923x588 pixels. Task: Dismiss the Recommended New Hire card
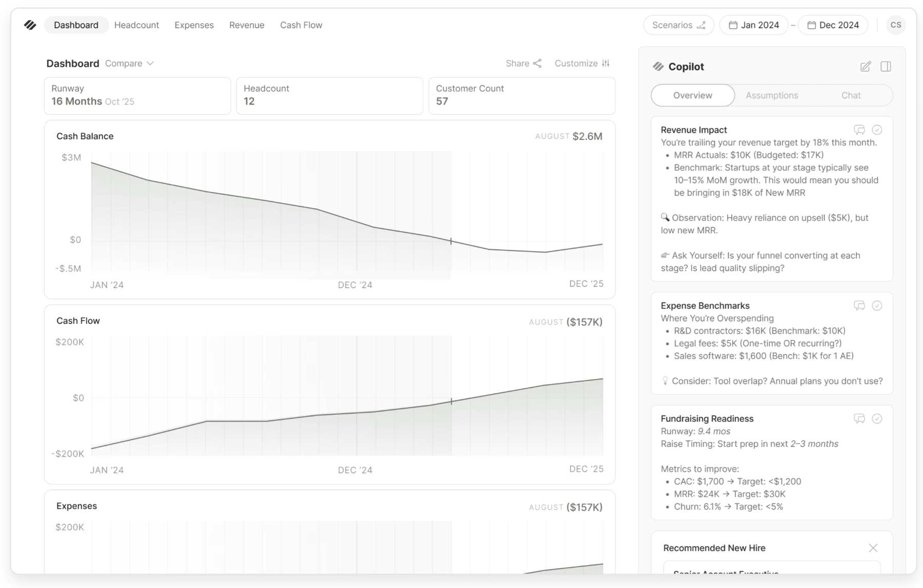873,548
